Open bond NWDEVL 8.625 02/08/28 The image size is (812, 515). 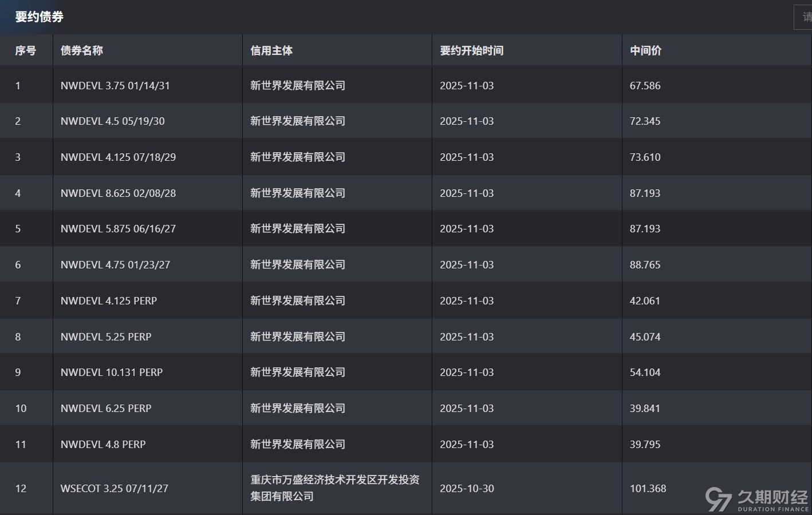click(118, 193)
